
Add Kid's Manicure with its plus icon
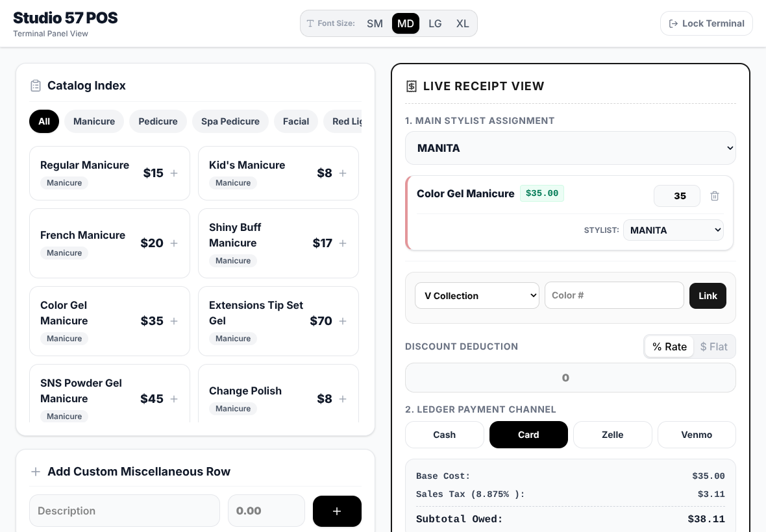click(x=343, y=173)
